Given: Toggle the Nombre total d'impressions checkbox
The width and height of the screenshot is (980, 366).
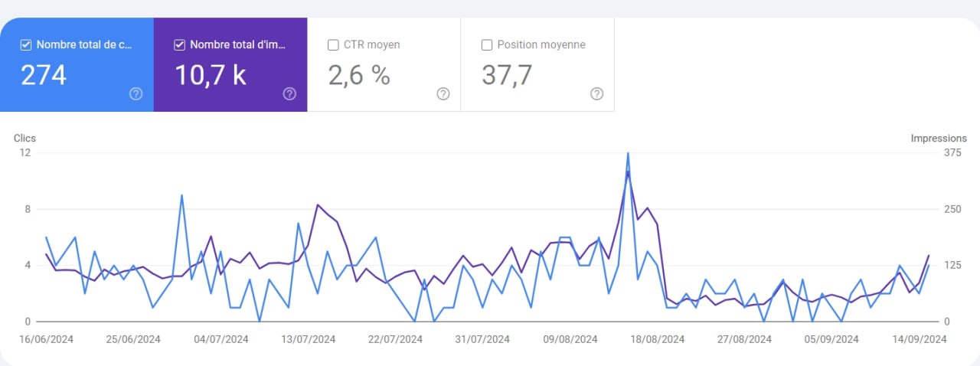Looking at the screenshot, I should click(x=180, y=45).
